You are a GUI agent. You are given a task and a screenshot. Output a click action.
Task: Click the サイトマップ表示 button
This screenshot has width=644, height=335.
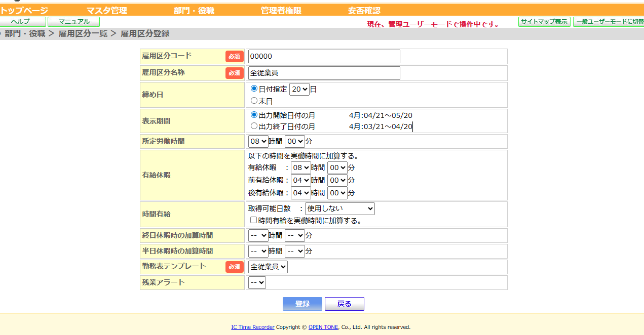click(544, 22)
